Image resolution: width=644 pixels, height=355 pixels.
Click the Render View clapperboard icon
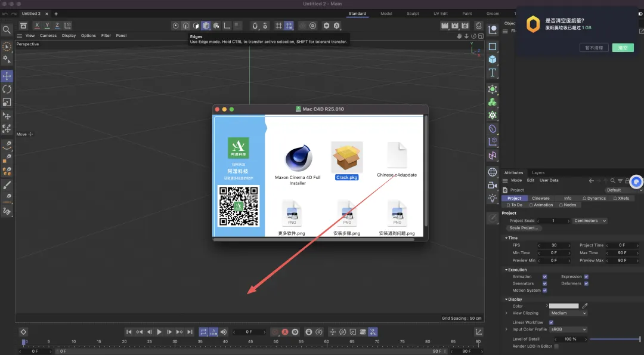click(x=444, y=26)
